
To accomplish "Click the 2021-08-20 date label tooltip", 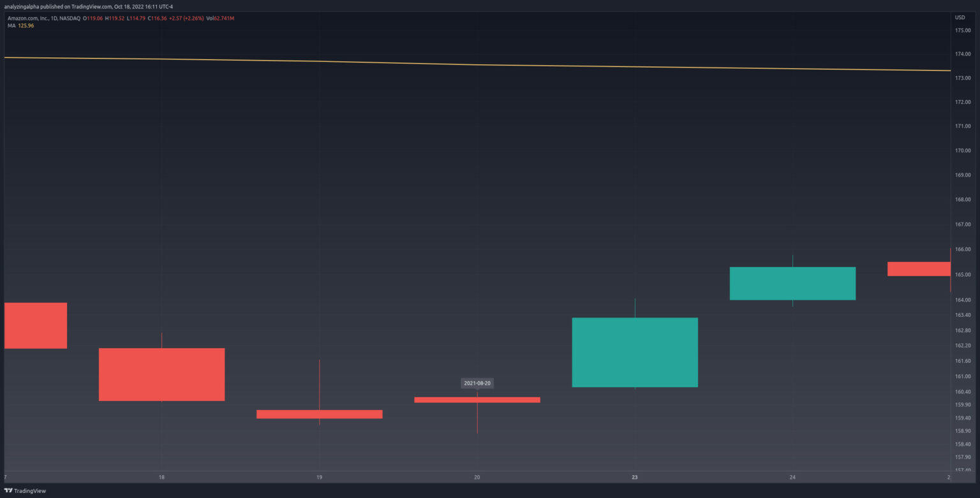I will tap(477, 383).
